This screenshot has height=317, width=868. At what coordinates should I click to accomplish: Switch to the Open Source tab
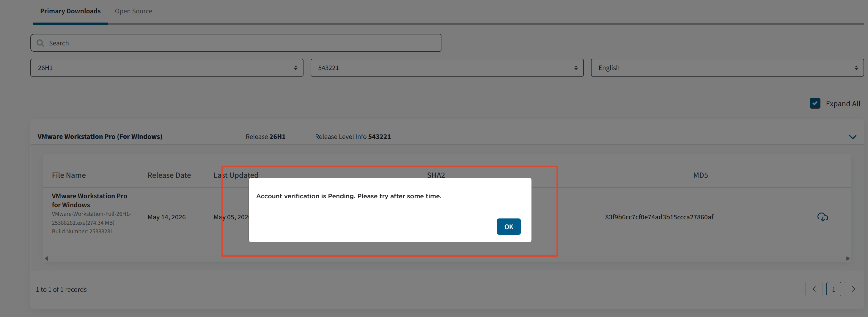133,11
